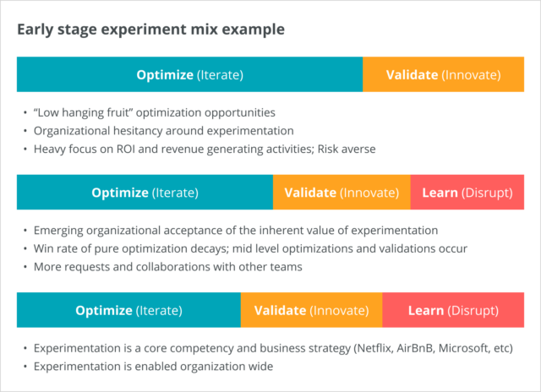Viewport: 541px width, 392px height.
Task: Select the bottom row teal Optimize (Iterate) bar
Action: pos(128,310)
